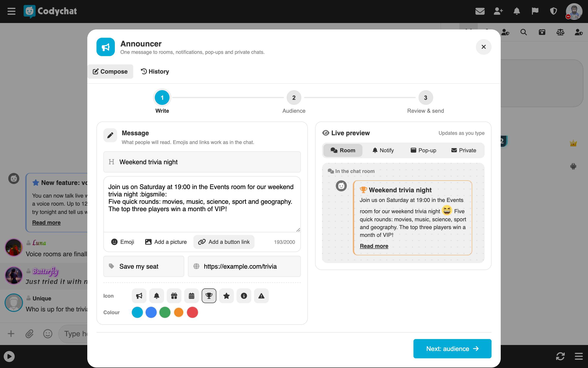Viewport: 588px width, 368px height.
Task: Click the refresh icon in bottom bar
Action: coord(560,356)
